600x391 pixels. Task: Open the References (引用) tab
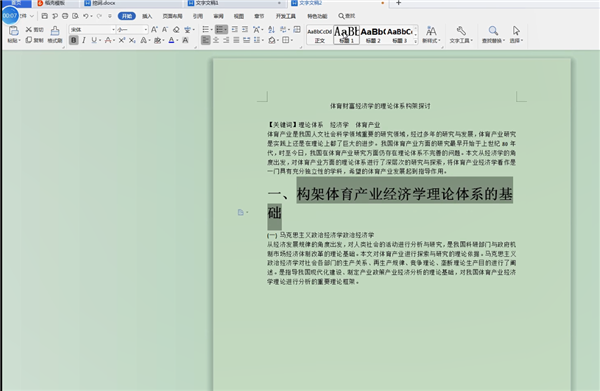(x=198, y=16)
